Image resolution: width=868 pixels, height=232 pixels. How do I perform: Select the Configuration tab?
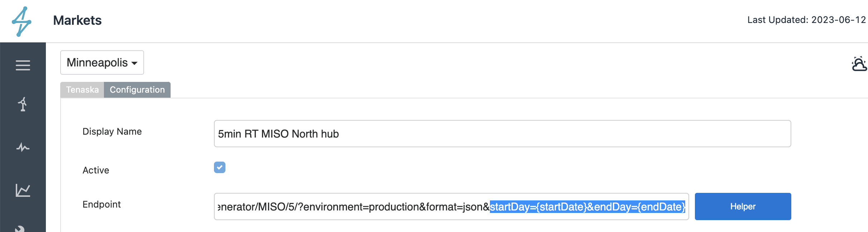[x=137, y=90]
